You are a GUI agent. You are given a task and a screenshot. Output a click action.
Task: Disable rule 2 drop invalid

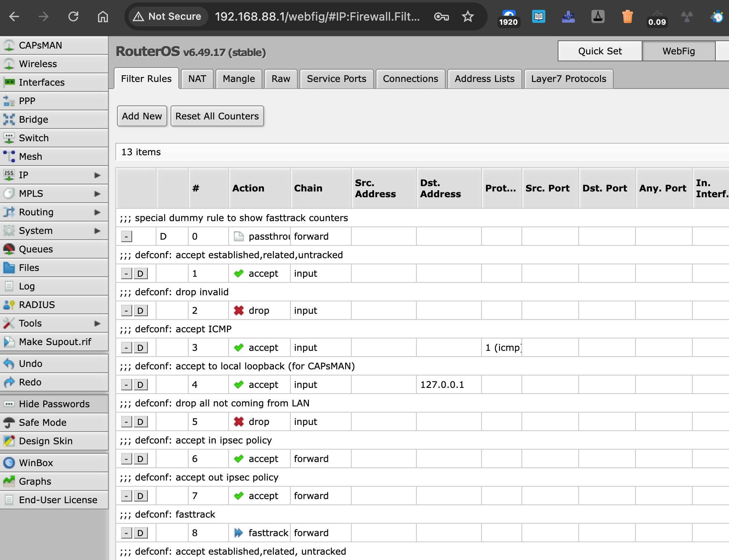(x=140, y=310)
